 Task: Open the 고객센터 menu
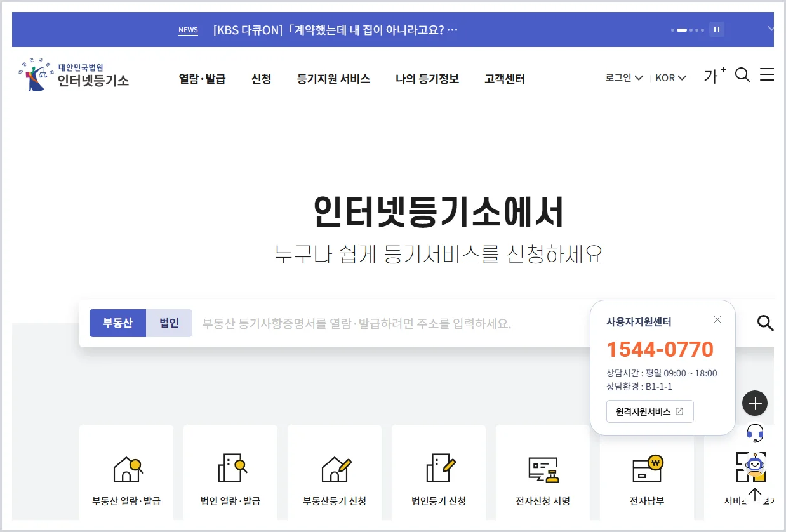[504, 79]
